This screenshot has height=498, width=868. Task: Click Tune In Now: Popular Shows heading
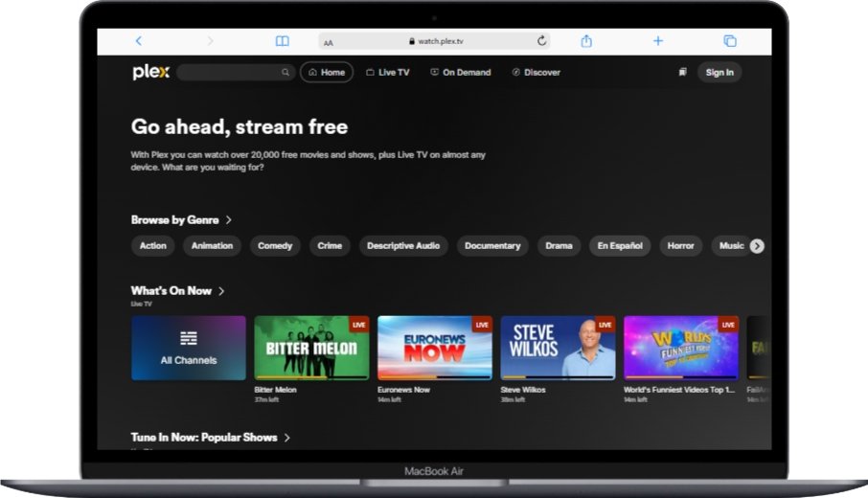coord(204,438)
